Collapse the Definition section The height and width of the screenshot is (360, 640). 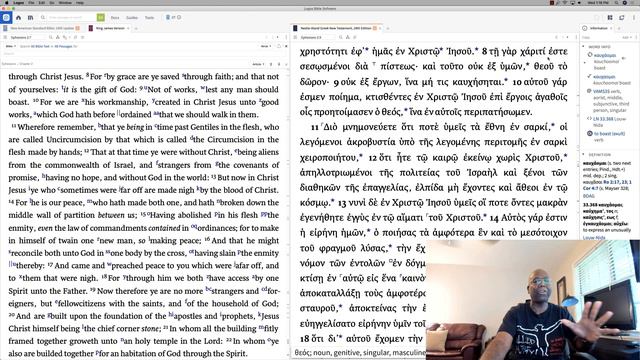[x=584, y=155]
